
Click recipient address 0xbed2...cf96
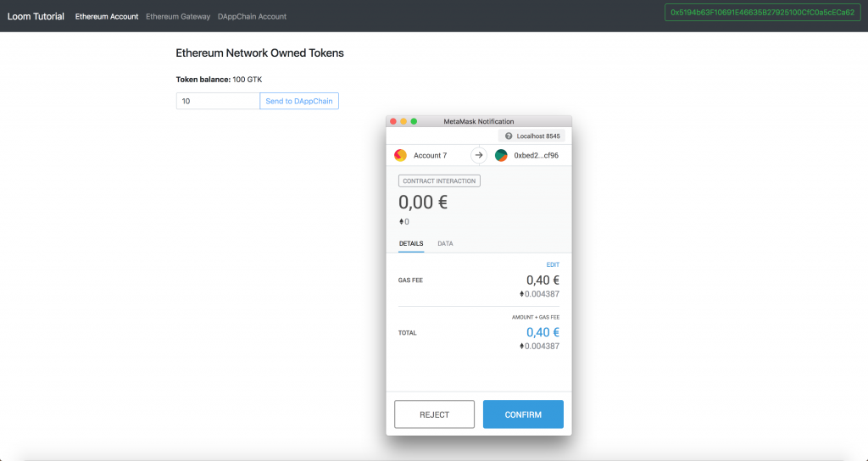536,156
